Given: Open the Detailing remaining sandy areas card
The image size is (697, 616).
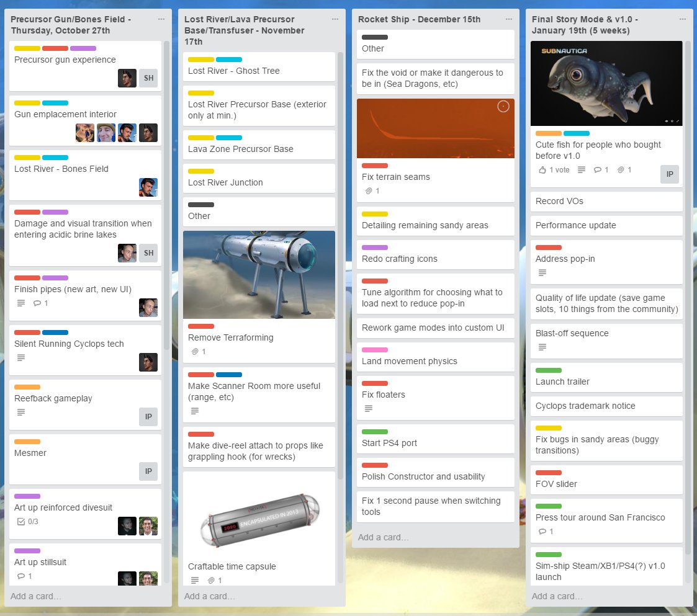Looking at the screenshot, I should (435, 221).
